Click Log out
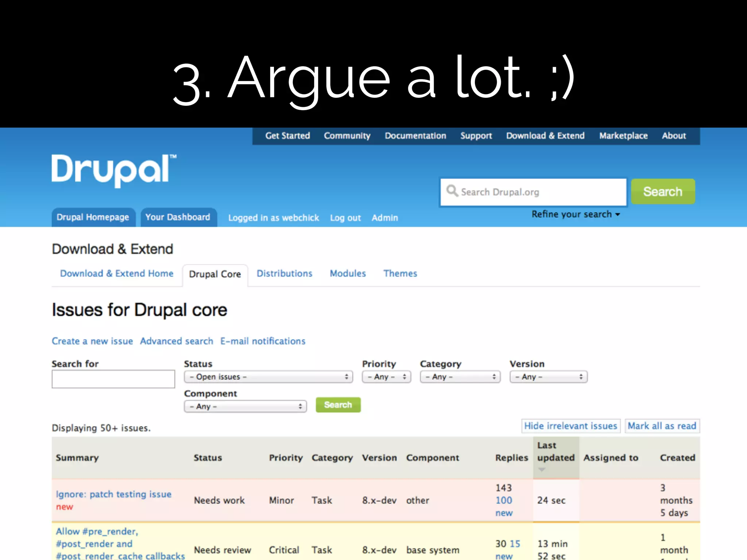 tap(345, 218)
